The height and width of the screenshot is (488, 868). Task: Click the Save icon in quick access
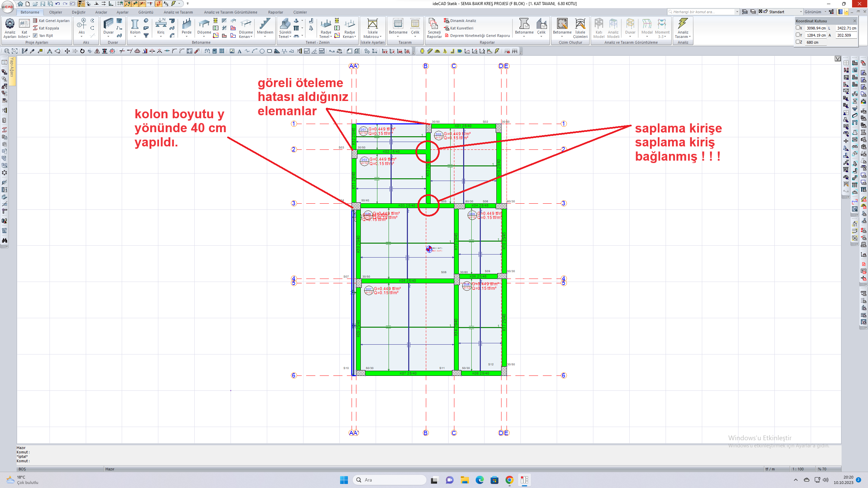[43, 4]
